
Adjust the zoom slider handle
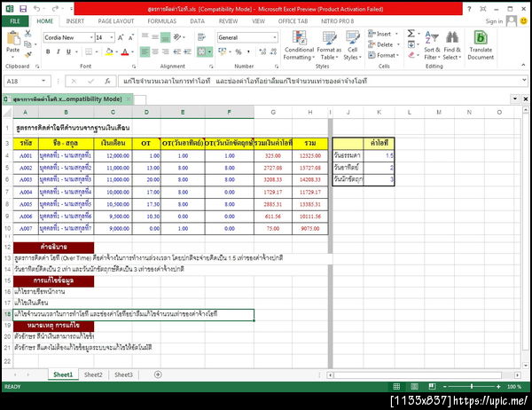(x=472, y=387)
